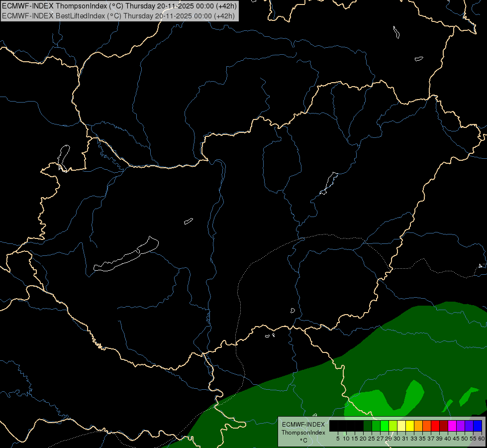487x448 pixels.
Task: Click the °C unit label in the legend
Action: coord(303,441)
